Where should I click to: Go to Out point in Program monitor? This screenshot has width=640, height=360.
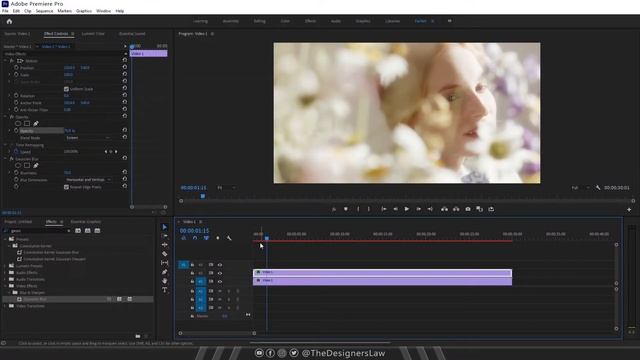pos(430,209)
